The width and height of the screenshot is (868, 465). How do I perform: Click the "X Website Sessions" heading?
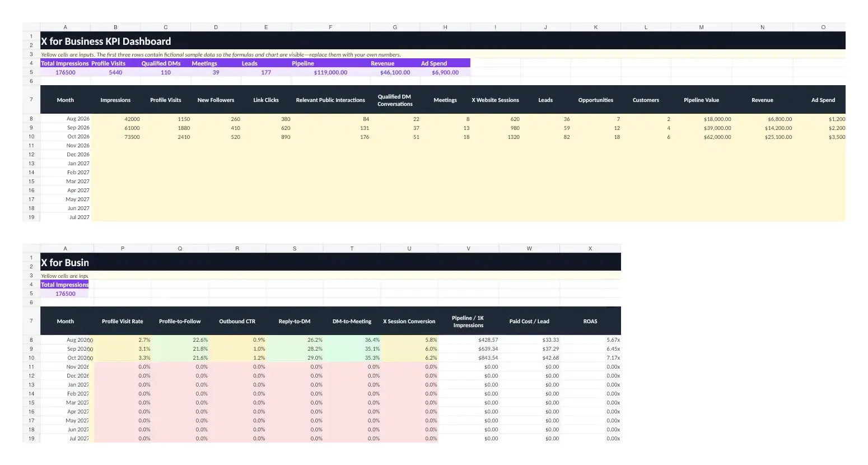tap(495, 100)
